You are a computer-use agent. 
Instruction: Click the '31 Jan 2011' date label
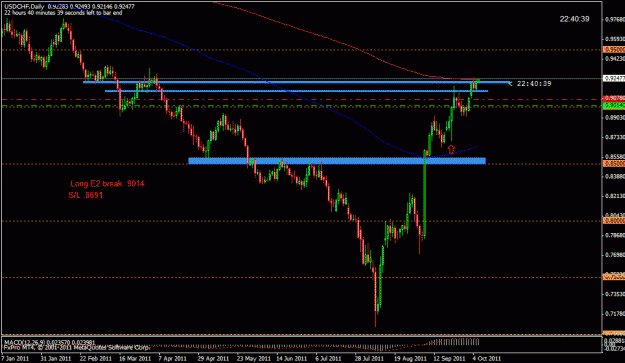coord(56,358)
